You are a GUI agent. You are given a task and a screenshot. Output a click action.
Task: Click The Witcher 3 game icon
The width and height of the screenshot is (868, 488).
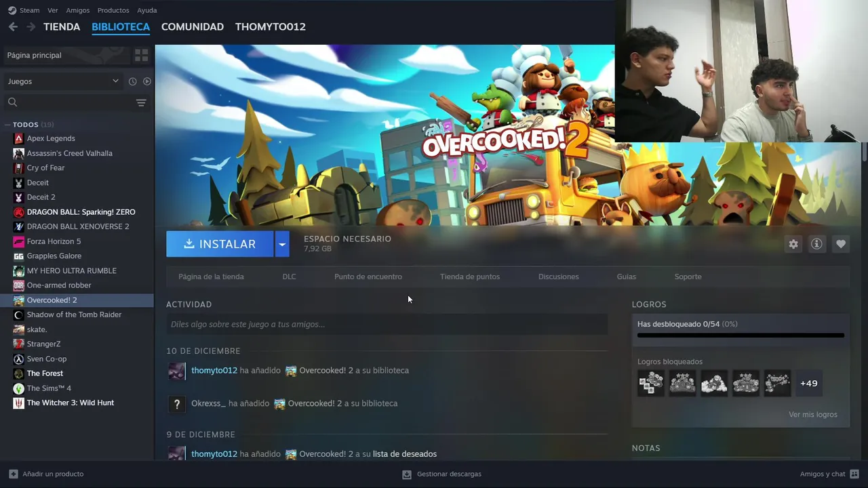19,403
